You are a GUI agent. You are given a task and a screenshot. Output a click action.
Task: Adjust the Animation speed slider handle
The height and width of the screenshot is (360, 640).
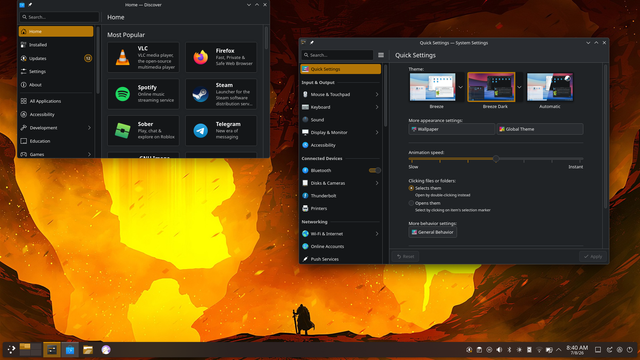point(496,159)
